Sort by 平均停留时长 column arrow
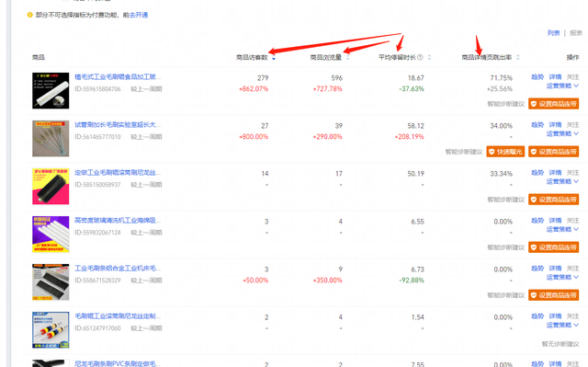The width and height of the screenshot is (588, 367). coord(429,57)
